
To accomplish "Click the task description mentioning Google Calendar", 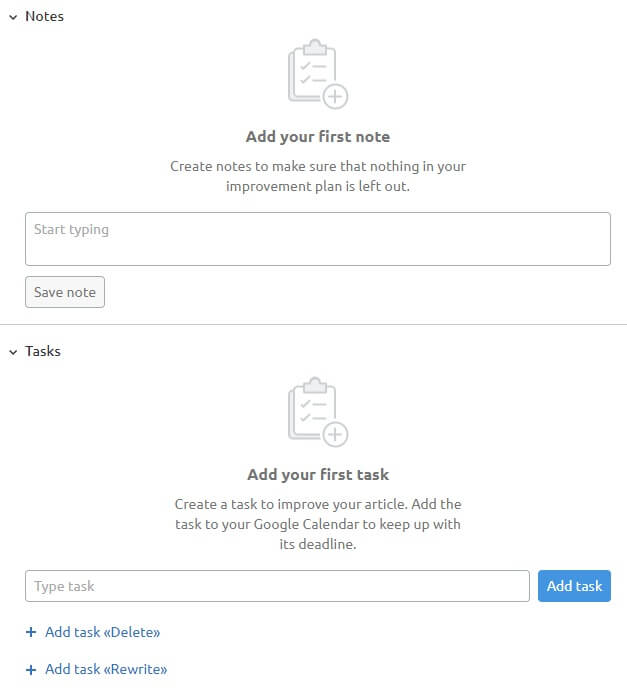I will click(318, 524).
